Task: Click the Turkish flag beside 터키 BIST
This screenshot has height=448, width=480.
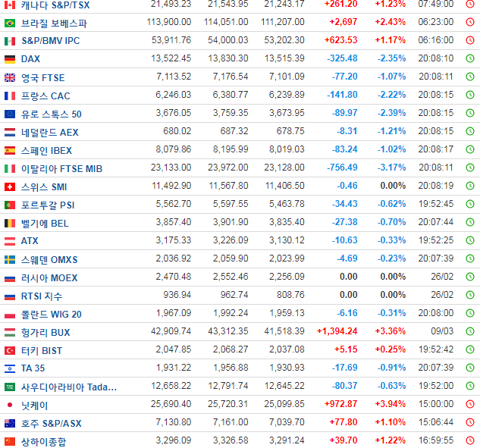Action: 10,350
